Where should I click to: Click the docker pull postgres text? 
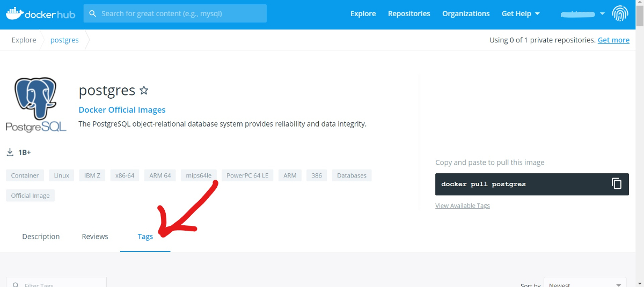click(484, 184)
